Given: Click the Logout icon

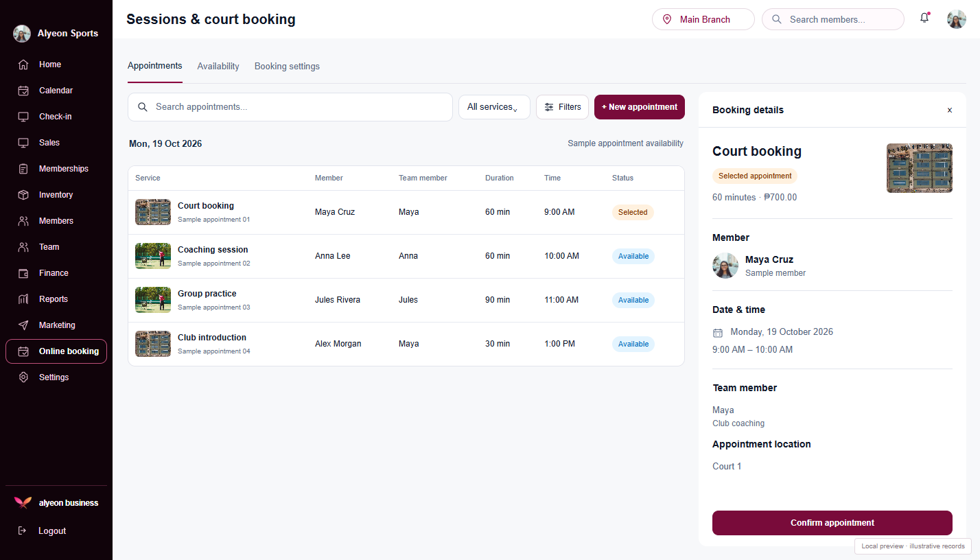Looking at the screenshot, I should click(x=22, y=530).
